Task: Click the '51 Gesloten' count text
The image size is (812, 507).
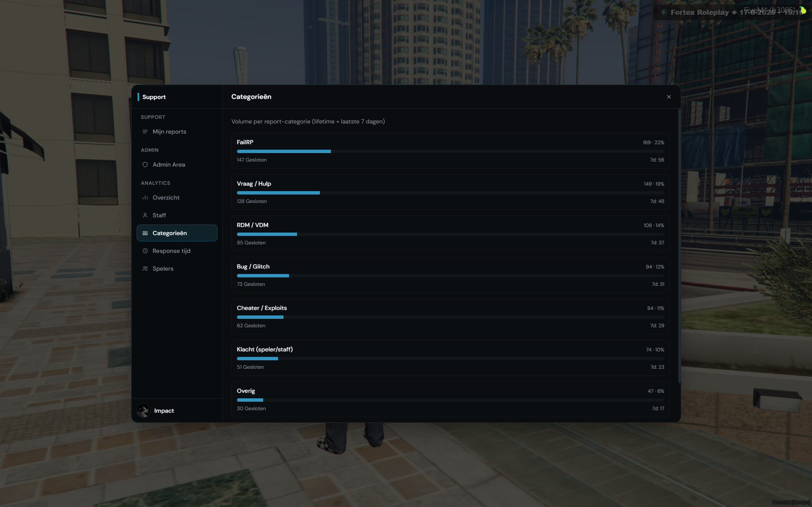Action: pyautogui.click(x=250, y=367)
